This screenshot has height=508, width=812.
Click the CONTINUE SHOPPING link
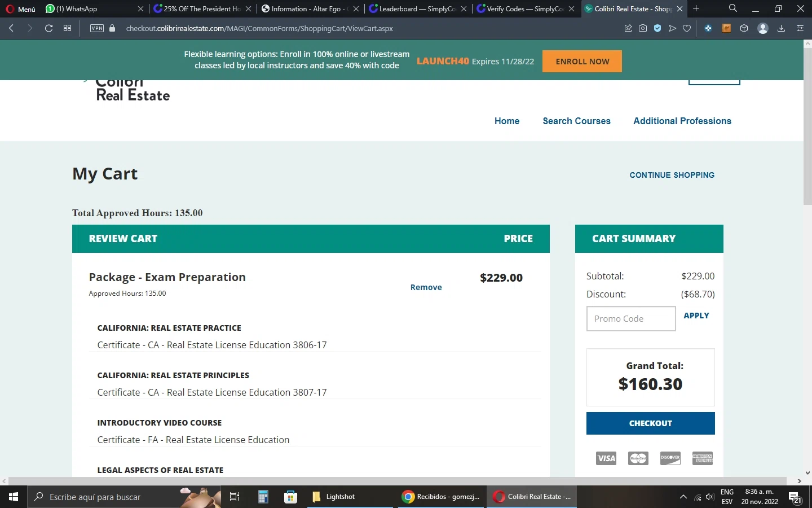tap(672, 175)
